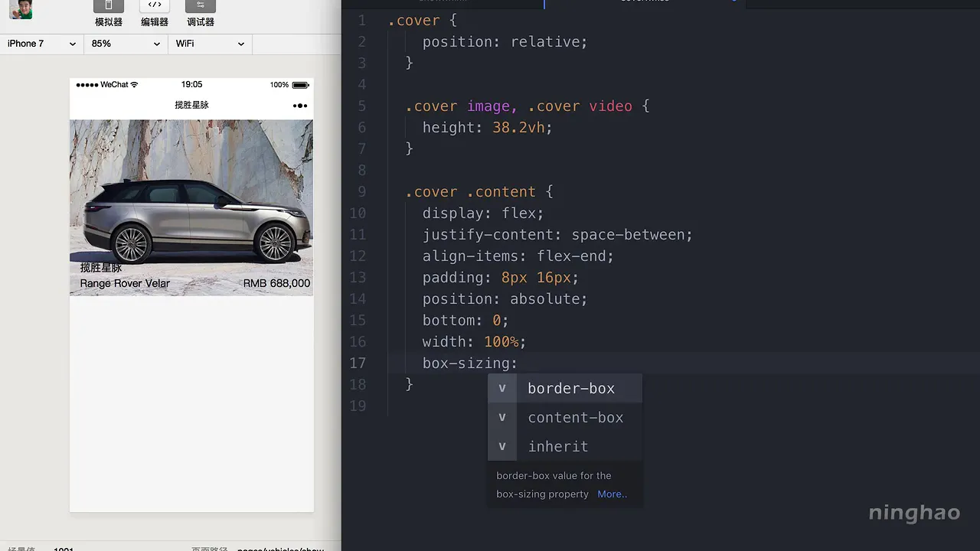
Task: Click the '.cover .content {' selector line
Action: [x=479, y=191]
